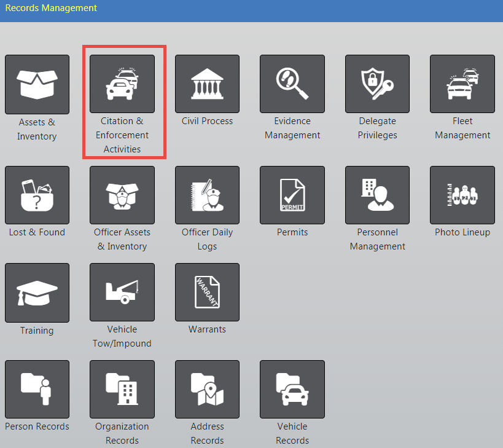The image size is (503, 448).
Task: Open Civil Process courthouse icon
Action: coord(207,84)
